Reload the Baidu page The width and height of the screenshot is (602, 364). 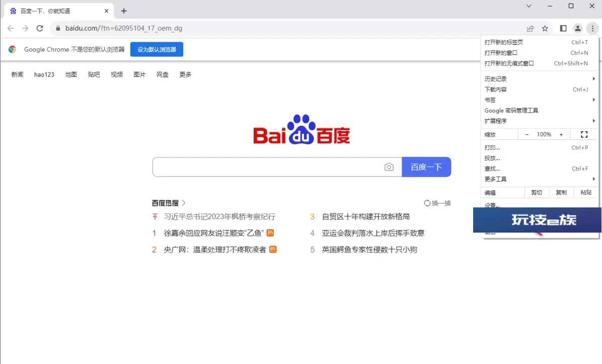point(40,28)
